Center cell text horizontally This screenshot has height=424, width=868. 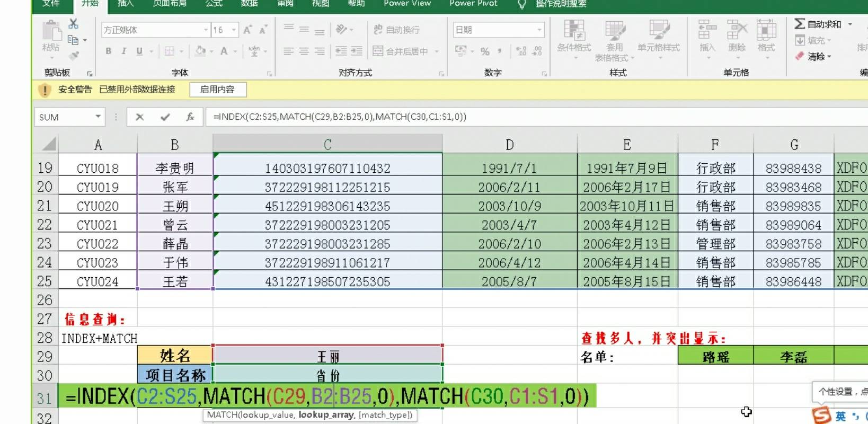coord(304,51)
